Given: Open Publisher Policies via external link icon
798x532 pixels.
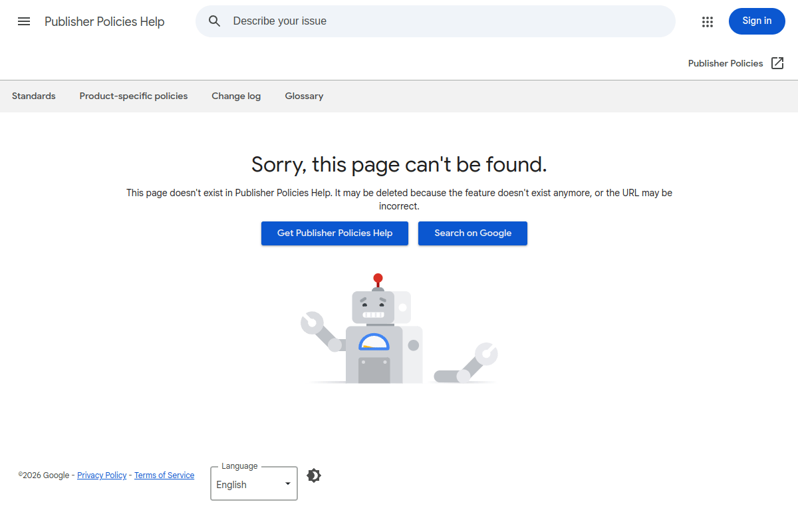Looking at the screenshot, I should click(777, 63).
